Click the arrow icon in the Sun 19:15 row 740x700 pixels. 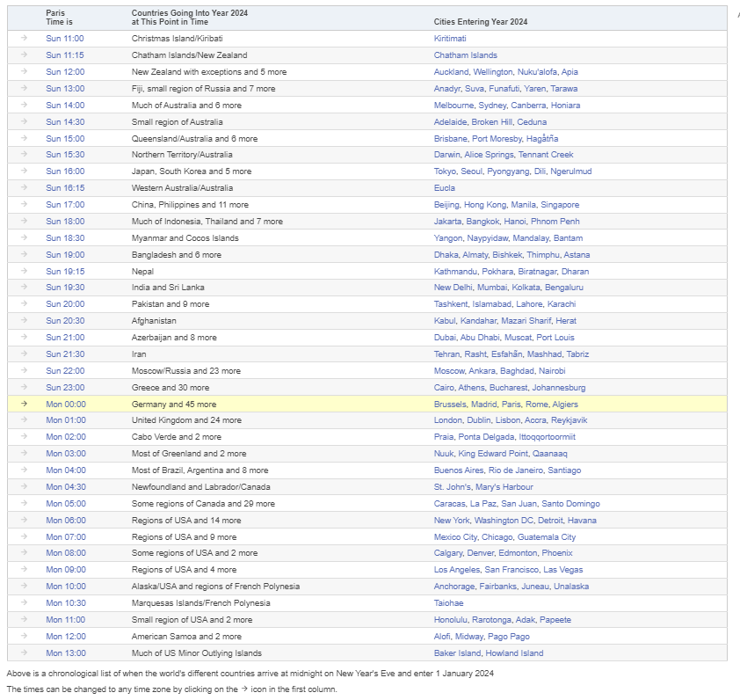click(24, 271)
